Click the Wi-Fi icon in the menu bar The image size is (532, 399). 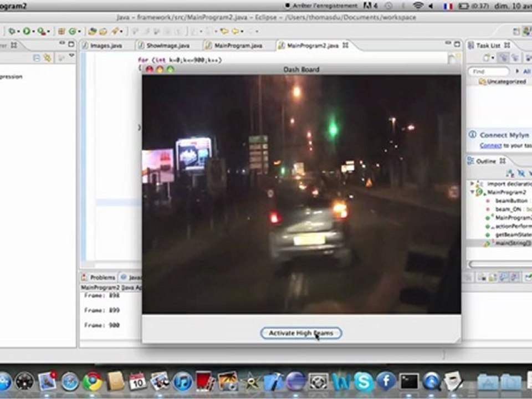418,6
